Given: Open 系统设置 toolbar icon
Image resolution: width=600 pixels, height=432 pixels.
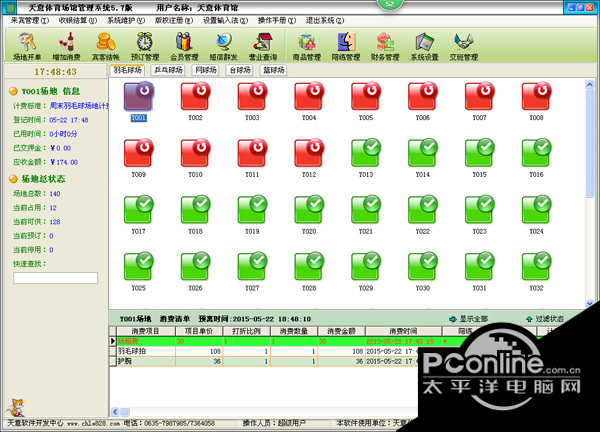Looking at the screenshot, I should [424, 46].
